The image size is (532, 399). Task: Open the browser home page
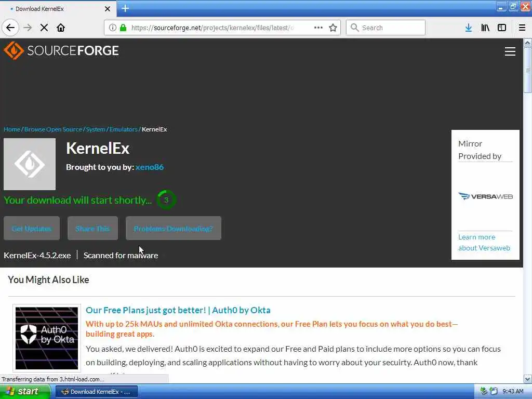pos(61,28)
